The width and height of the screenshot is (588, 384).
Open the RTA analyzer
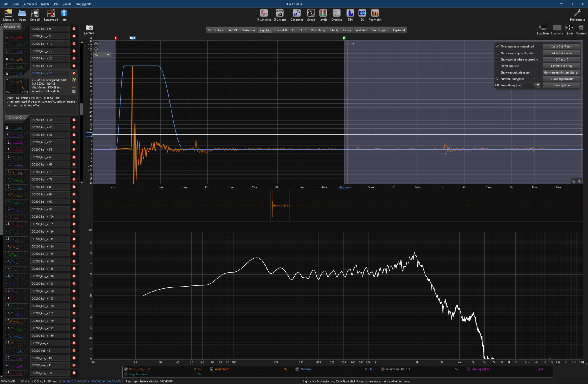coord(350,15)
